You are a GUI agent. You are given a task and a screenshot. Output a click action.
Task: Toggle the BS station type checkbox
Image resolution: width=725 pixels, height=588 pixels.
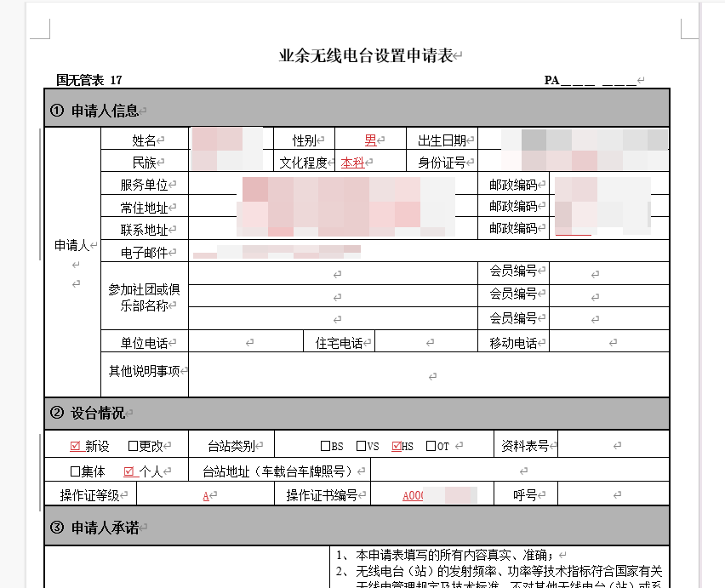pyautogui.click(x=325, y=446)
